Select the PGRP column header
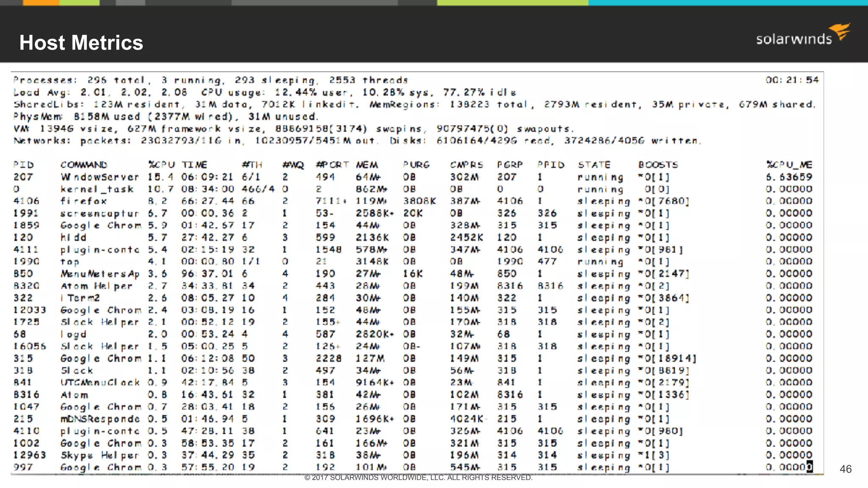The image size is (868, 488). click(510, 165)
